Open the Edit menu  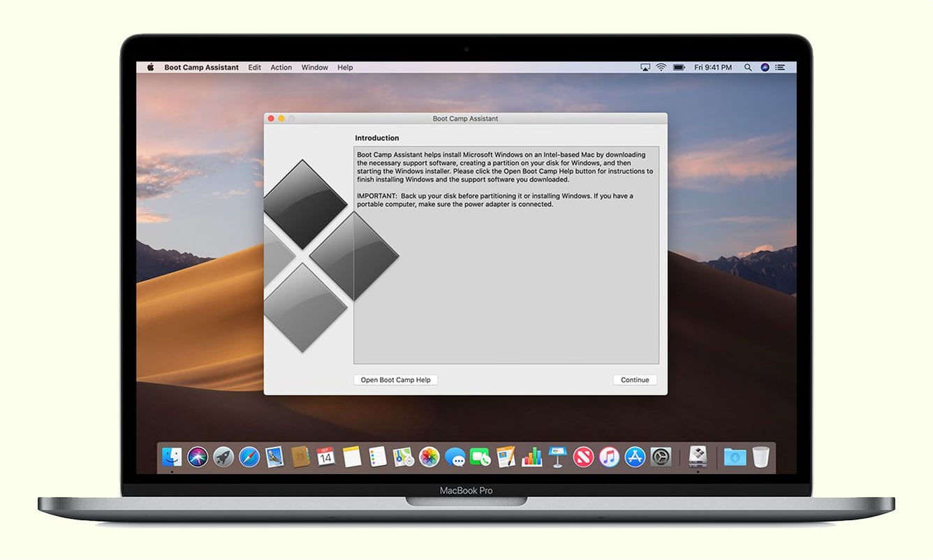pyautogui.click(x=255, y=68)
